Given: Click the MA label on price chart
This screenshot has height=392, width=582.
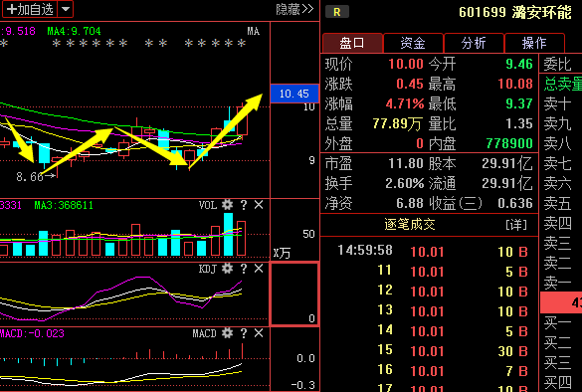Looking at the screenshot, I should coord(254,31).
